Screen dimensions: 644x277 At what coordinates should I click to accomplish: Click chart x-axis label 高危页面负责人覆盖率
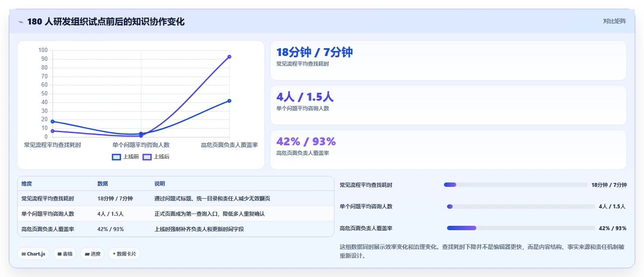pyautogui.click(x=229, y=145)
